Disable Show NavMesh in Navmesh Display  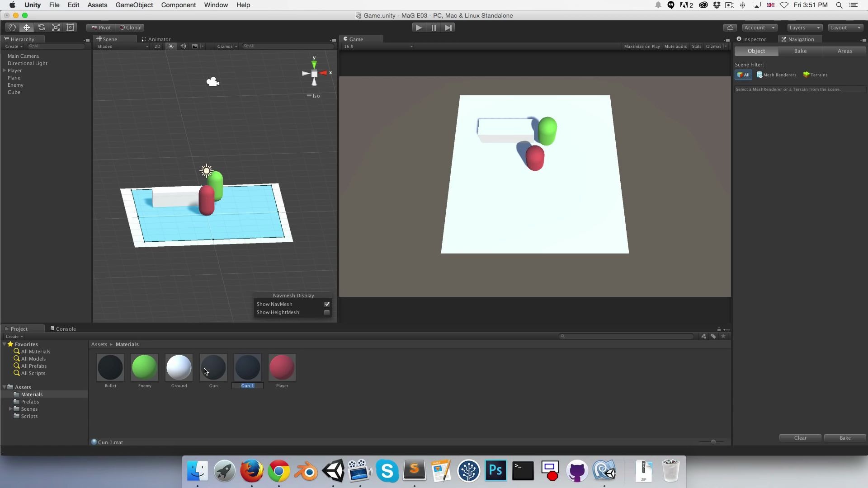pos(327,304)
